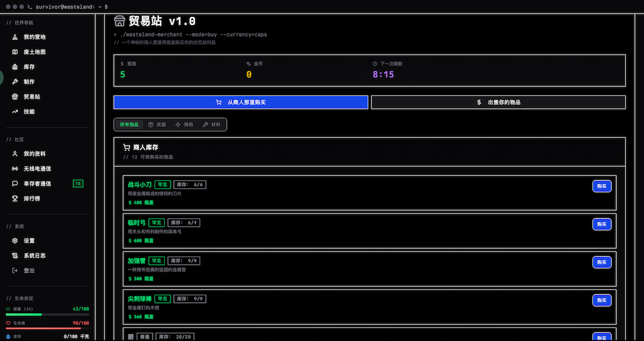This screenshot has height=341, width=644.
Task: Filter items by 弹药 ammo tab
Action: point(184,124)
